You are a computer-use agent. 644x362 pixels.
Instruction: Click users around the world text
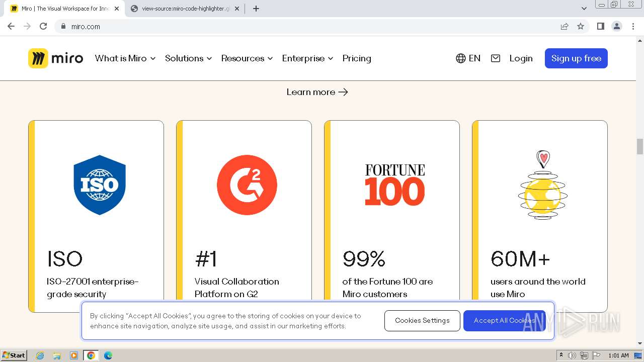(538, 288)
